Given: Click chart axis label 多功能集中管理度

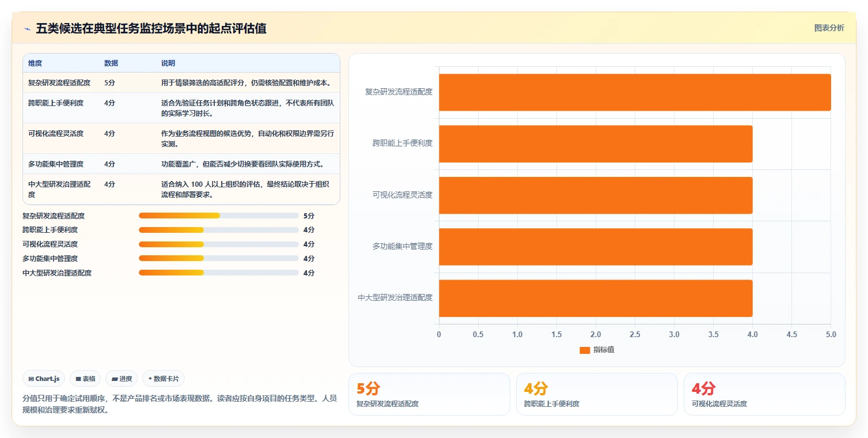Looking at the screenshot, I should click(x=402, y=246).
